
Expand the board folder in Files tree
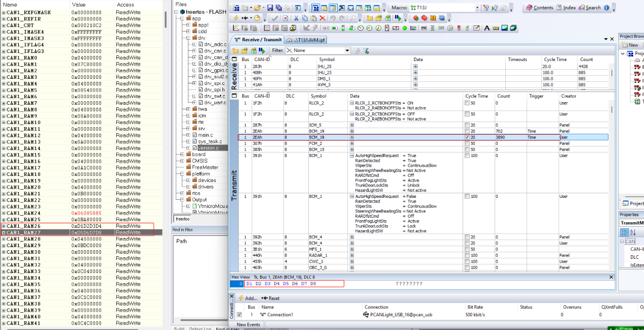coord(182,154)
